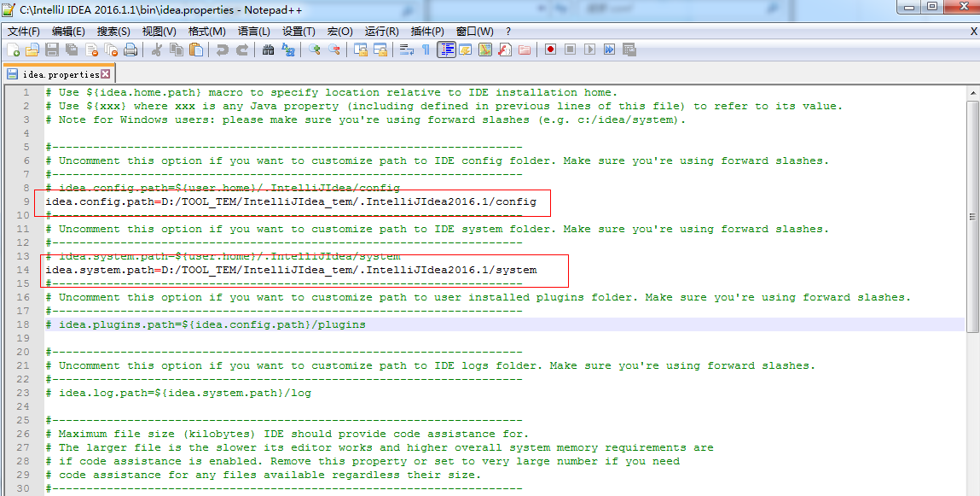This screenshot has width=980, height=496.
Task: Open the 语言(L) menu
Action: point(254,32)
